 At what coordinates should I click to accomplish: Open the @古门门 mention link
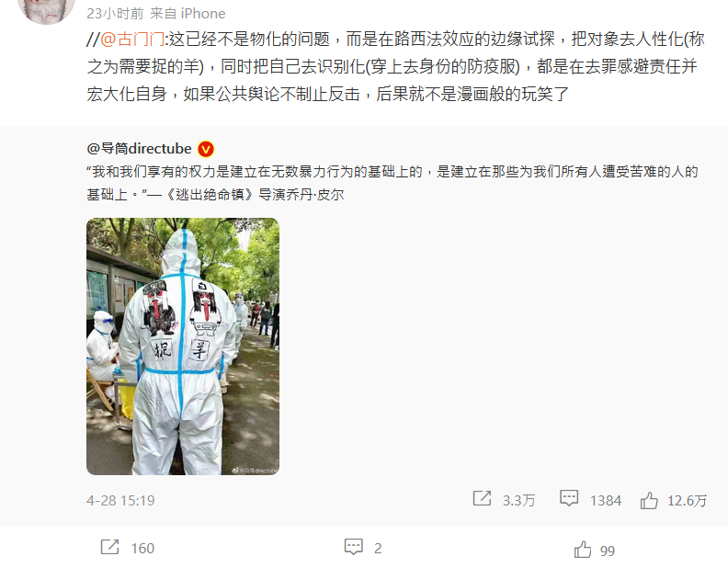tap(132, 39)
